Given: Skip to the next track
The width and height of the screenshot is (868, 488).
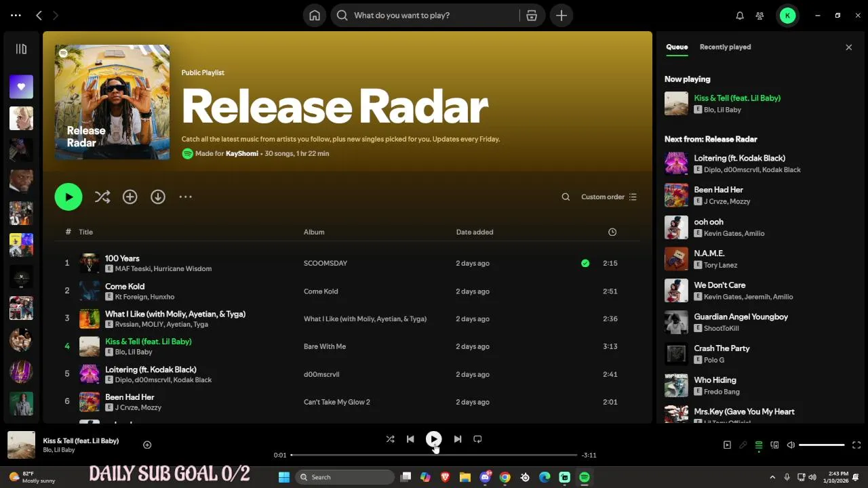Looking at the screenshot, I should click(458, 439).
